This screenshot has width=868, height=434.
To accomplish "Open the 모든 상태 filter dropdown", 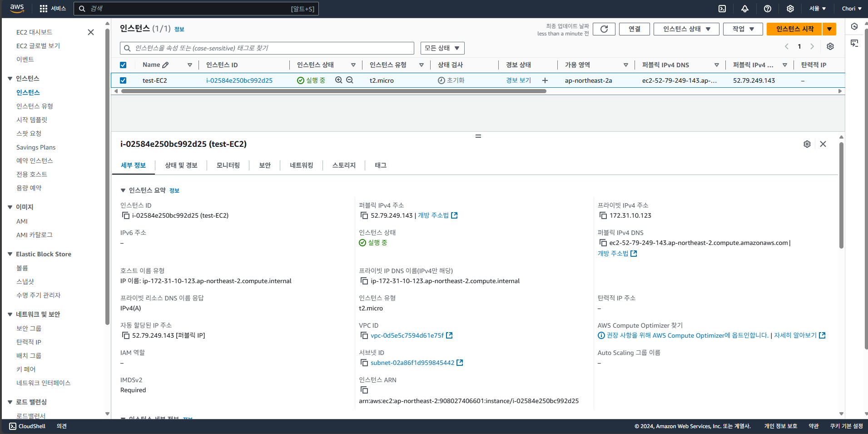I will coord(442,48).
